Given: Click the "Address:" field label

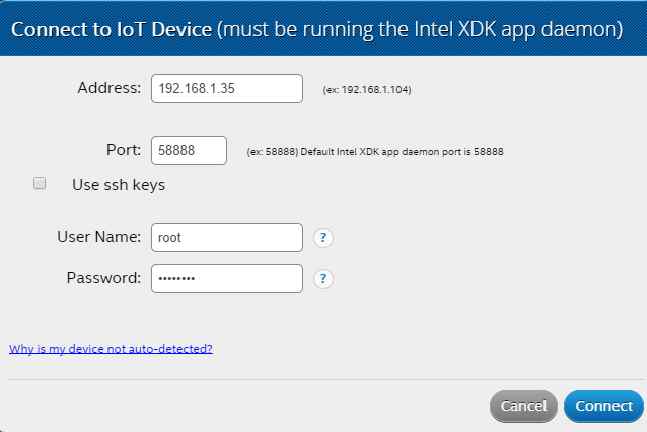Looking at the screenshot, I should 109,88.
